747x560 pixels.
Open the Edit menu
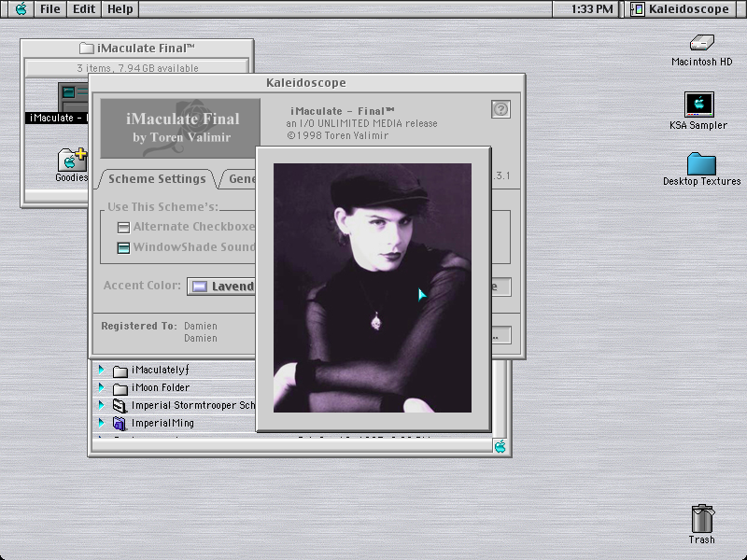tap(84, 9)
